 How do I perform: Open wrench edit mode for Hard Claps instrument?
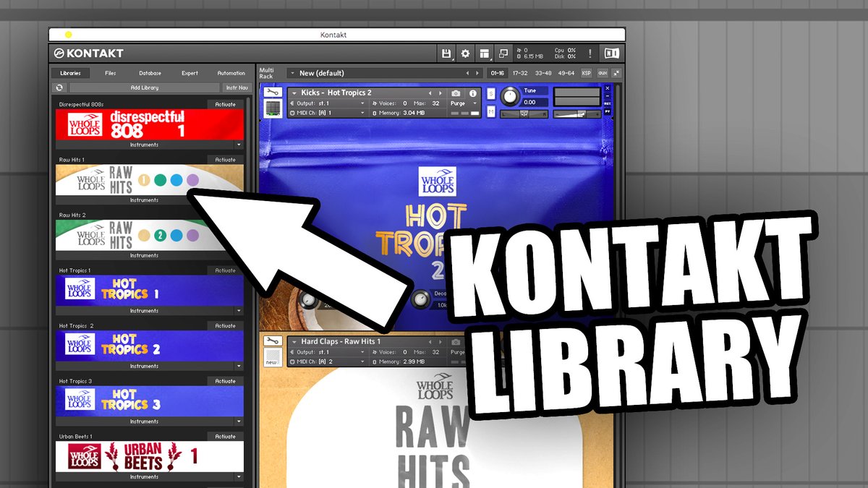coord(271,341)
